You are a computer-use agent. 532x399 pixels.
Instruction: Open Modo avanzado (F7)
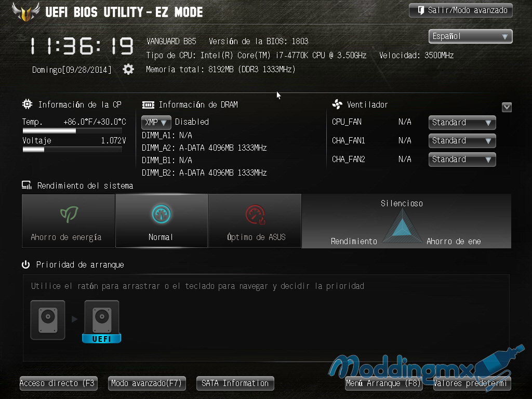coord(147,383)
